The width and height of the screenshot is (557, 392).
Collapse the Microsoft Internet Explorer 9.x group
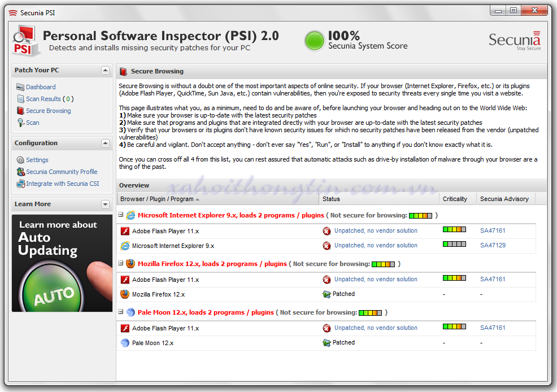(121, 215)
